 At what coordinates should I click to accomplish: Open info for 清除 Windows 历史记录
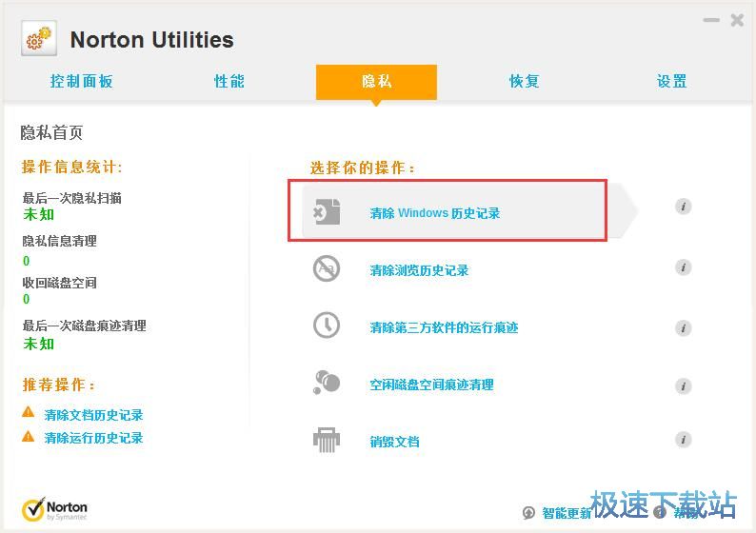coord(683,207)
